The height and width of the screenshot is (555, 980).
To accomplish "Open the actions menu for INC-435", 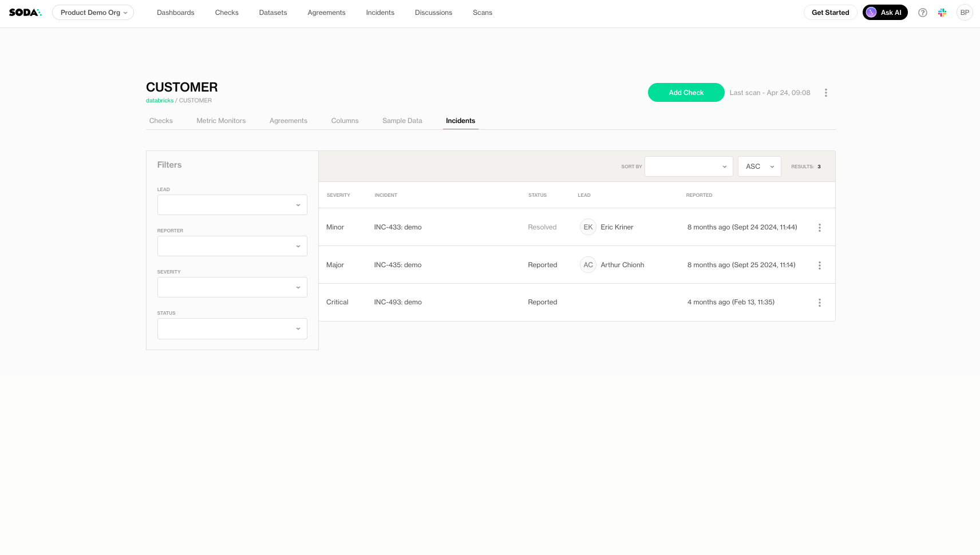I will point(819,265).
